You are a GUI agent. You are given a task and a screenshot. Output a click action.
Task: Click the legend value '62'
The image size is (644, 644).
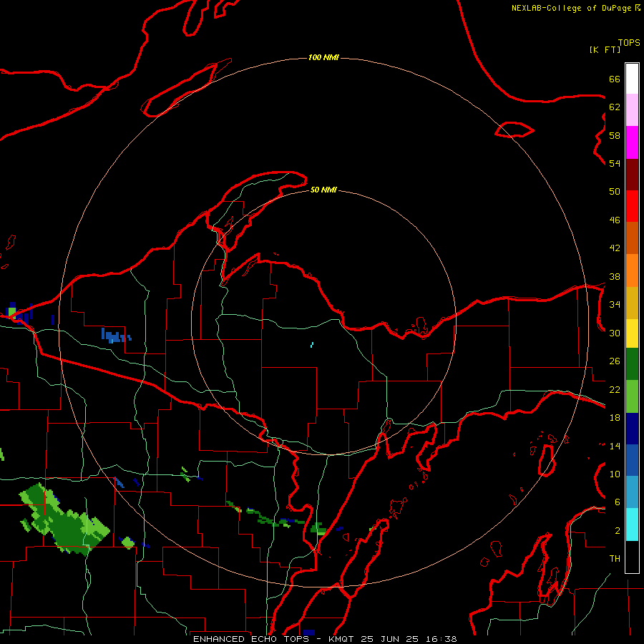pyautogui.click(x=615, y=107)
